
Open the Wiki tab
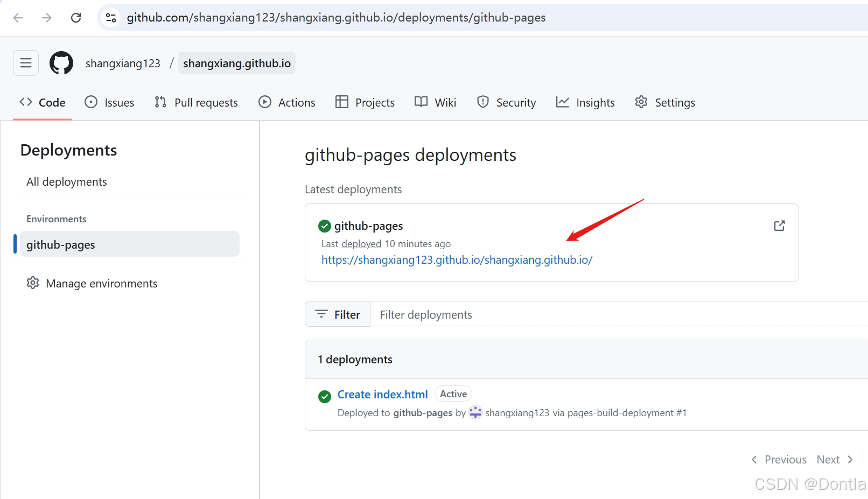[435, 102]
